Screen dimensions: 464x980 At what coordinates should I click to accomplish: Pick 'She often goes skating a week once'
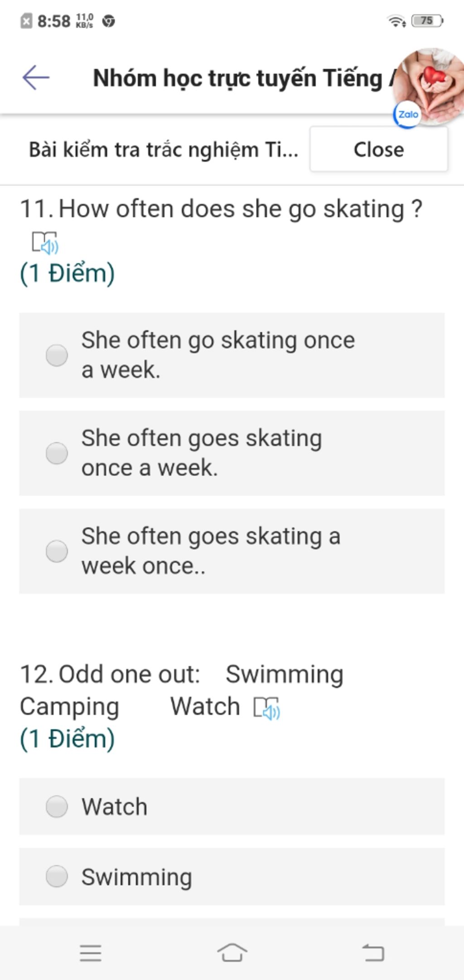57,551
